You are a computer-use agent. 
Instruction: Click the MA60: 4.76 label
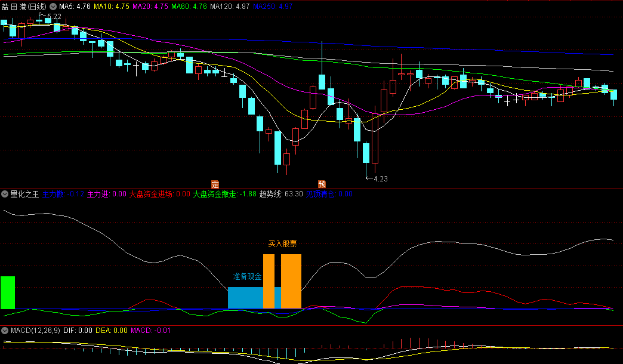click(x=189, y=7)
